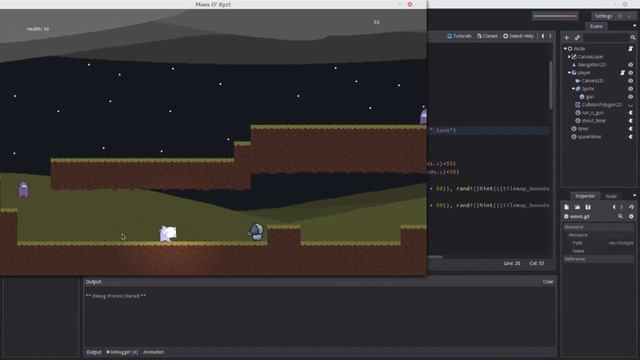The image size is (640, 360).
Task: Click the Search Help button label
Action: click(521, 36)
